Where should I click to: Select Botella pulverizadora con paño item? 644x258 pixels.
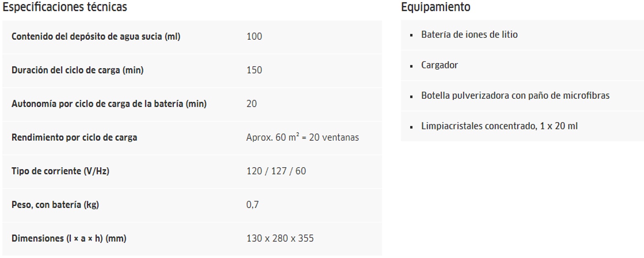[515, 96]
